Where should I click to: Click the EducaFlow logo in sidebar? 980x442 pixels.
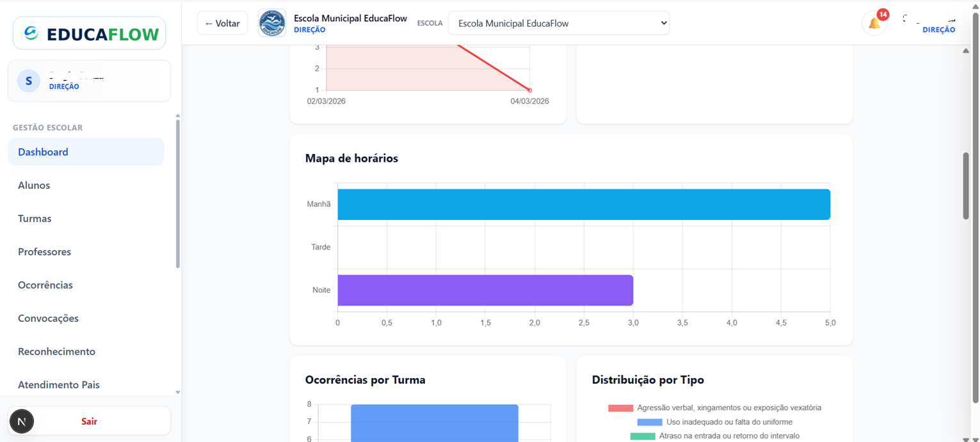[x=90, y=33]
